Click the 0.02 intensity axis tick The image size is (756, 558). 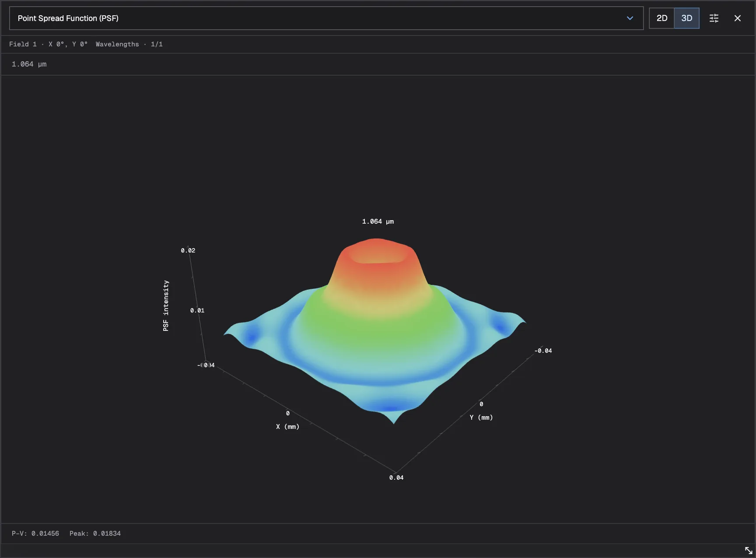(x=188, y=250)
